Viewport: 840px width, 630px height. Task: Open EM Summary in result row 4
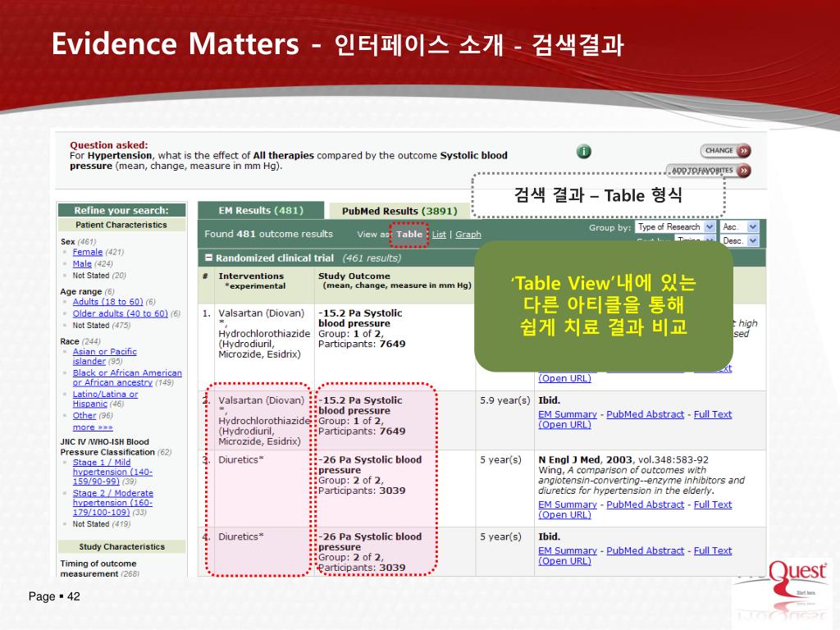click(568, 550)
